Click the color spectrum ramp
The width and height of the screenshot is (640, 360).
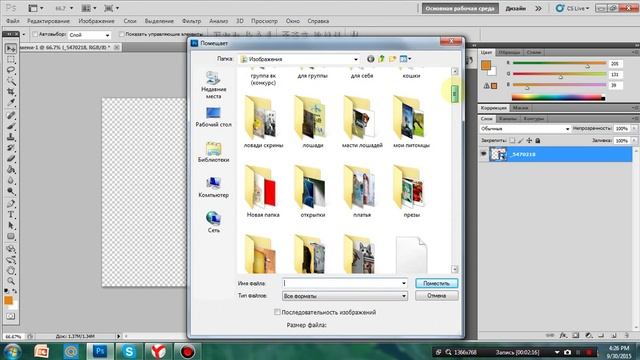(558, 97)
